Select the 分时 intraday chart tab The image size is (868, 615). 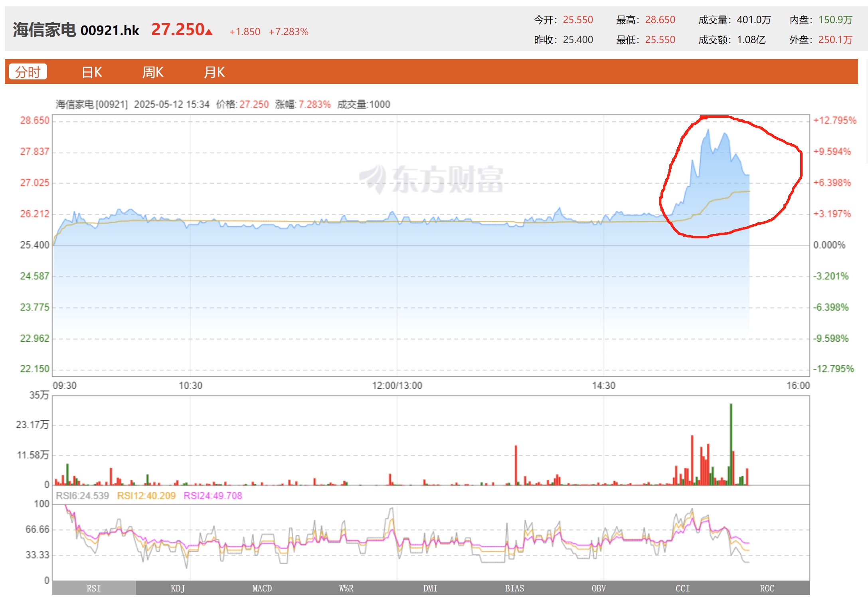click(28, 72)
